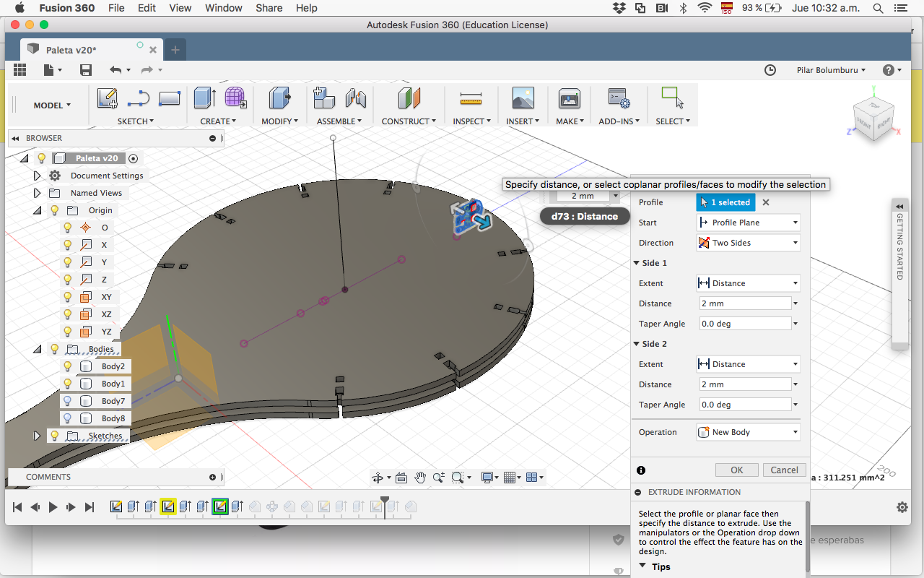The width and height of the screenshot is (924, 578).
Task: Collapse the Side 1 section
Action: click(637, 263)
